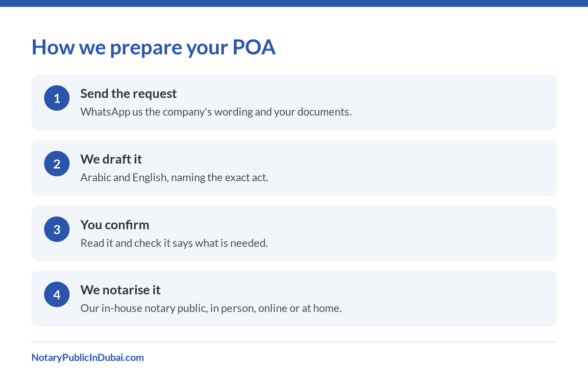Click the text 'Read it and check it says what is needed.'
The width and height of the screenshot is (588, 383).
tap(174, 243)
